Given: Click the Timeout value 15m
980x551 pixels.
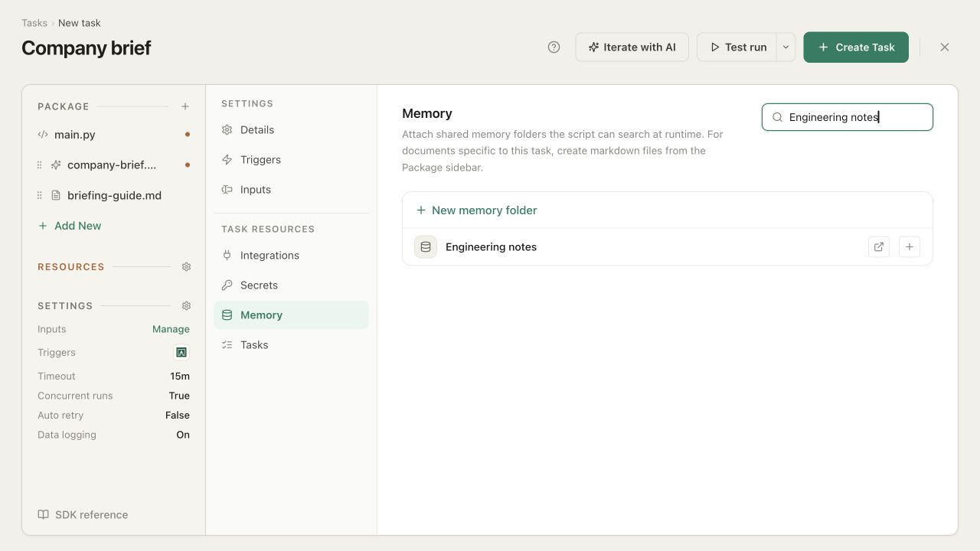Looking at the screenshot, I should (180, 377).
